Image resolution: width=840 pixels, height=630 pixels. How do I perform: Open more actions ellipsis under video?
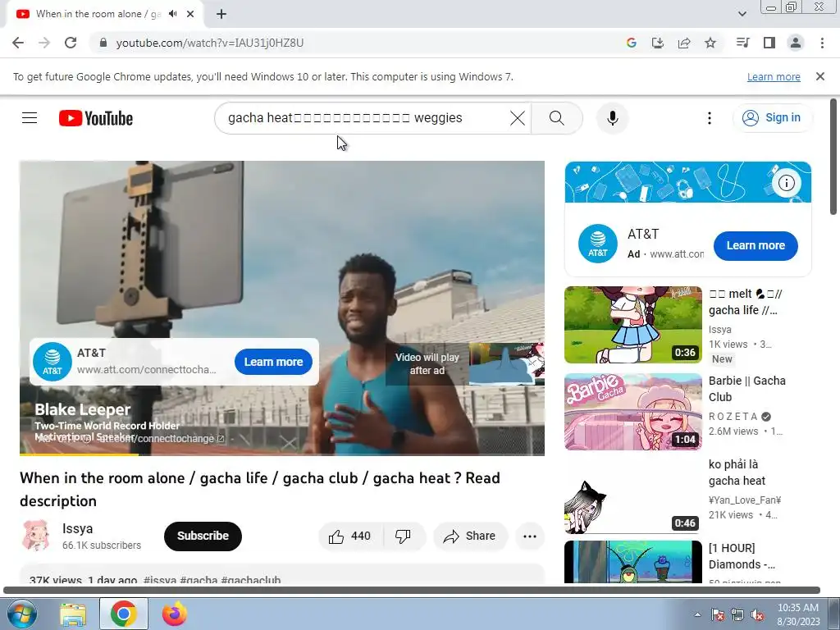pos(529,536)
